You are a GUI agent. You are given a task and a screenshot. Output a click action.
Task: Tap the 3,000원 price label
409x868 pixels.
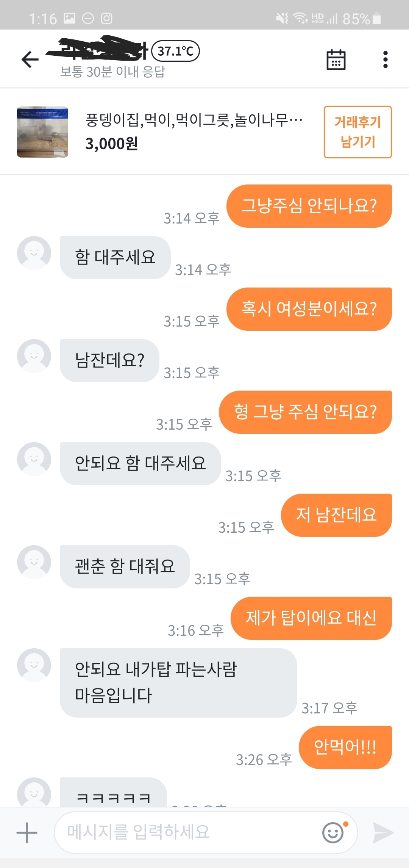pos(112,144)
